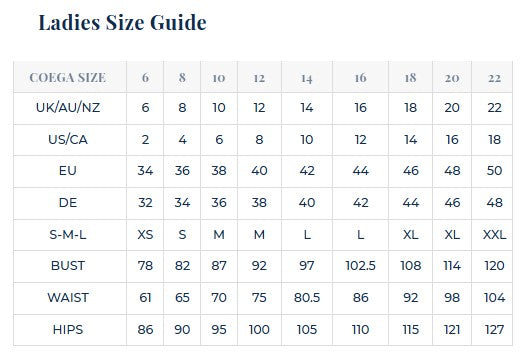Select header column size 22
Screen dimensions: 527x360
(494, 78)
